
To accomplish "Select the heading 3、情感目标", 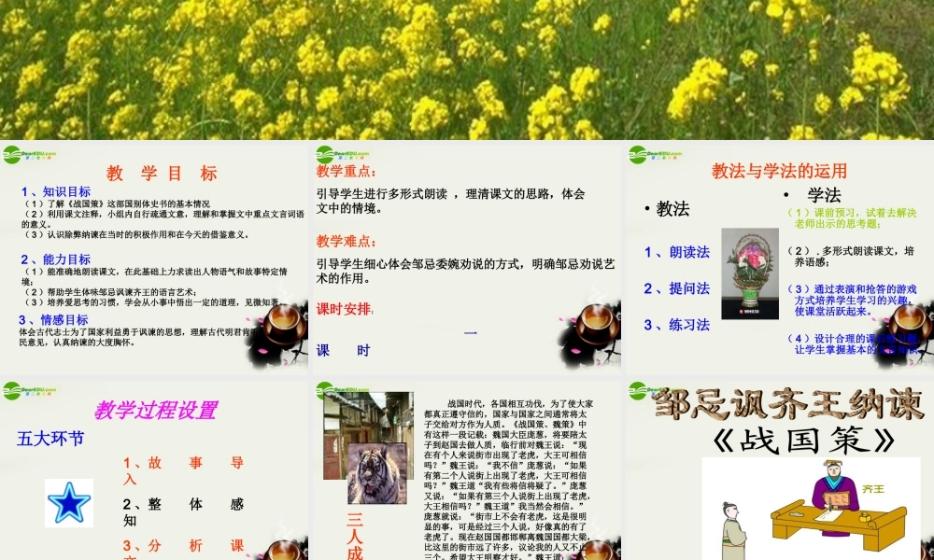I will (x=53, y=319).
